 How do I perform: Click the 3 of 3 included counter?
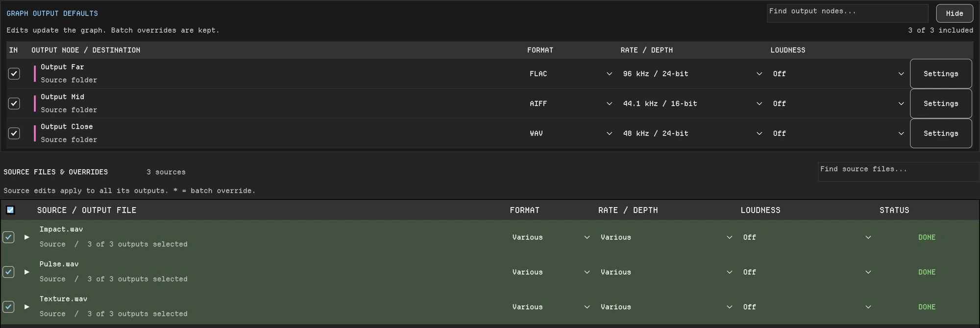(940, 30)
